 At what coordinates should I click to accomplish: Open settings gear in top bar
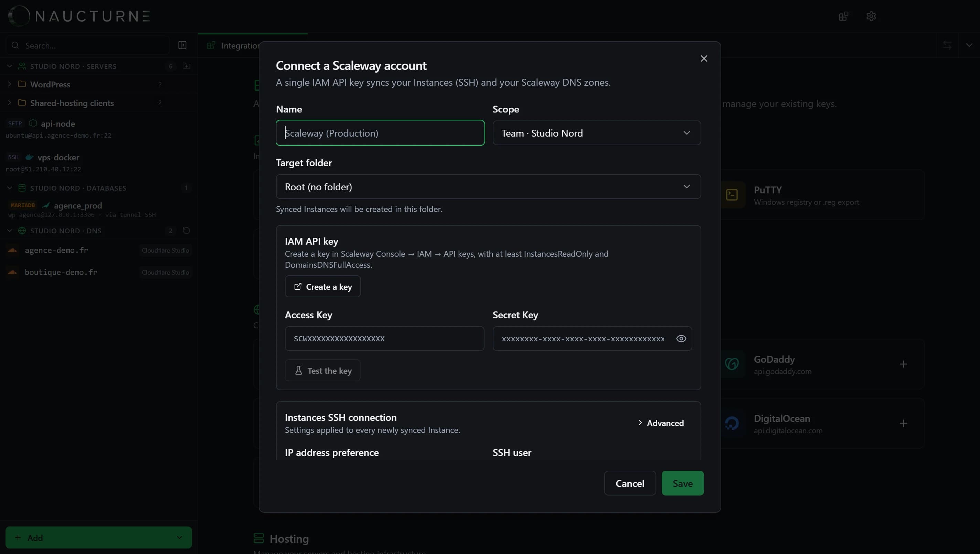[x=871, y=17]
